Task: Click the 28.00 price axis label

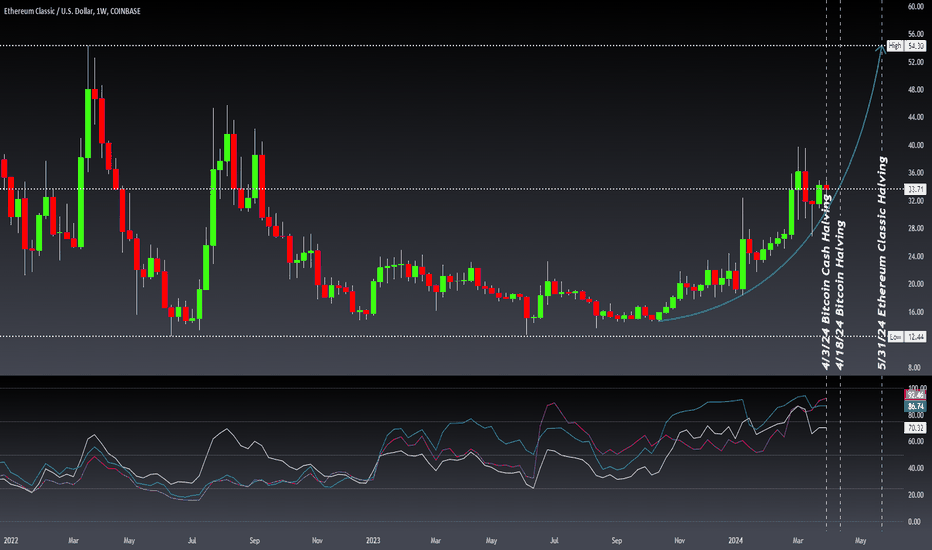Action: tap(915, 228)
